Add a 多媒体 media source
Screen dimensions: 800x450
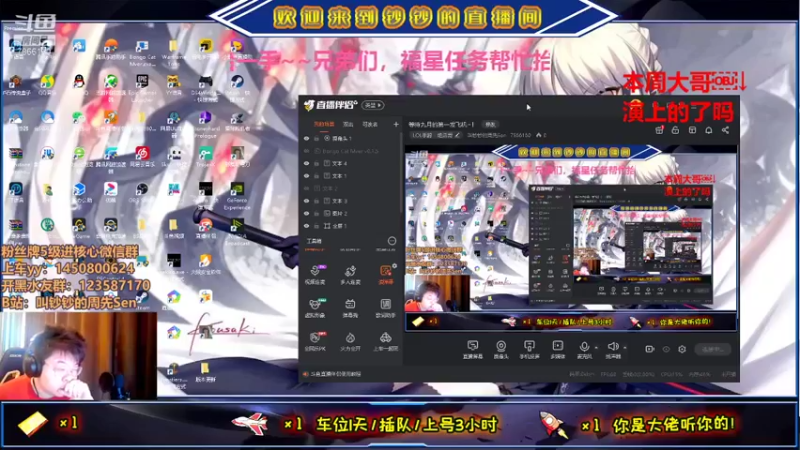(558, 349)
